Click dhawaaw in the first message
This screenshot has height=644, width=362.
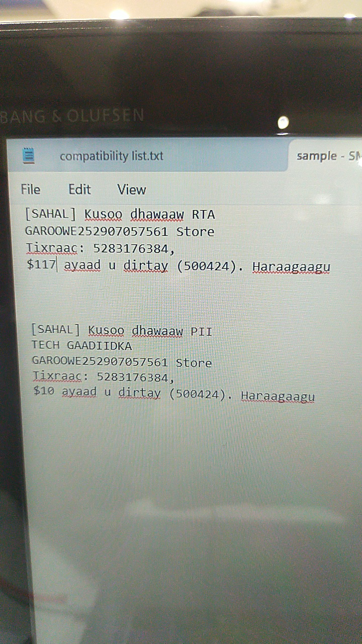point(157,215)
